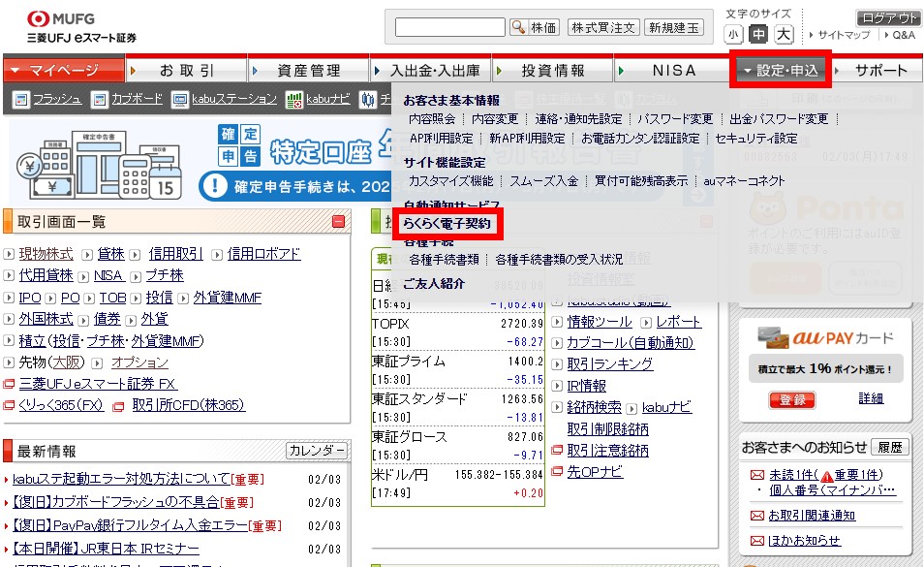Click the stock search input field

pos(450,27)
